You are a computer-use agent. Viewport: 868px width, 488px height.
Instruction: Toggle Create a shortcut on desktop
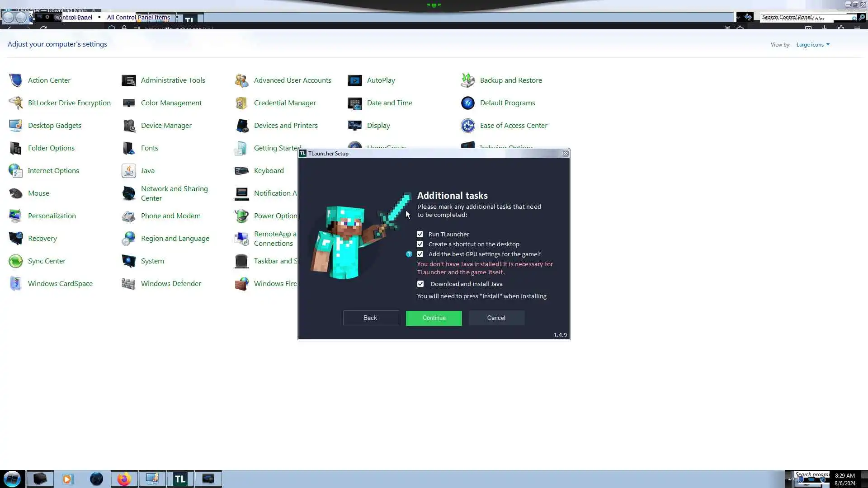420,244
